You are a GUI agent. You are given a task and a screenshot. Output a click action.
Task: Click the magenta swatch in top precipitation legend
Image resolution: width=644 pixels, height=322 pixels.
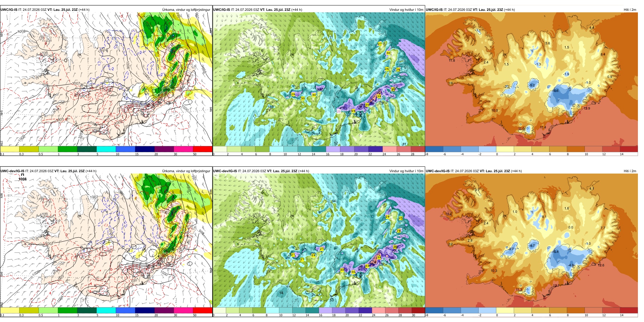click(183, 149)
